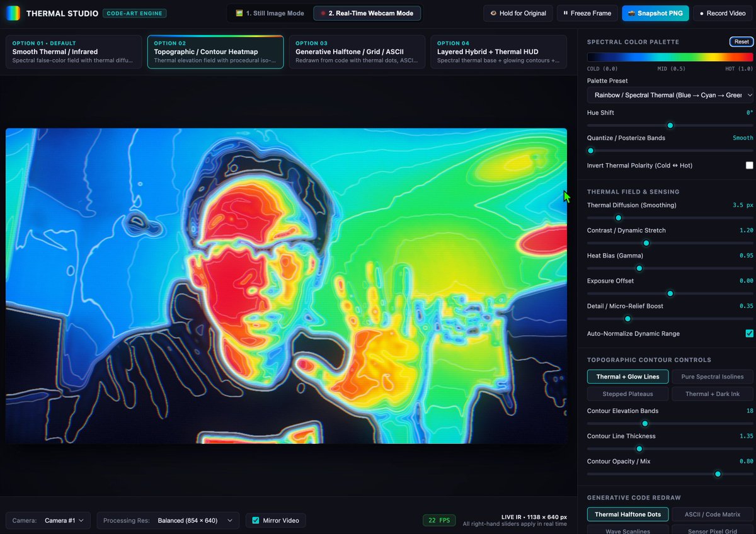Click the MID (0.5) palette label
This screenshot has height=534, width=756.
(670, 69)
